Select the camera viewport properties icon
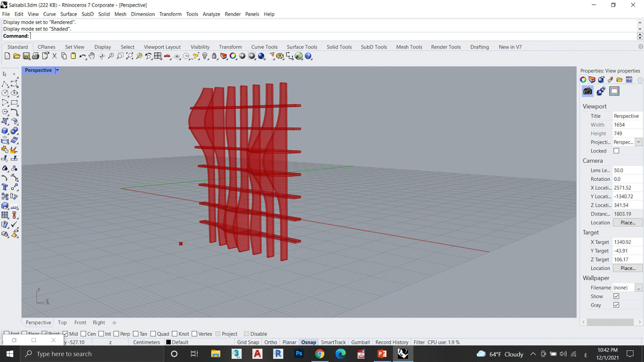Screen dimensions: 644x362 (587, 91)
